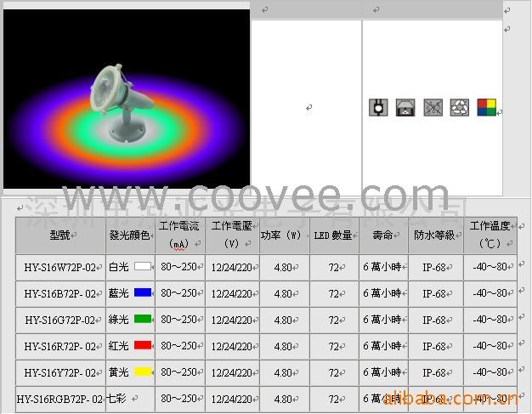Select model cell HY-S16W72P-02
This screenshot has width=532, height=414.
[x=60, y=268]
